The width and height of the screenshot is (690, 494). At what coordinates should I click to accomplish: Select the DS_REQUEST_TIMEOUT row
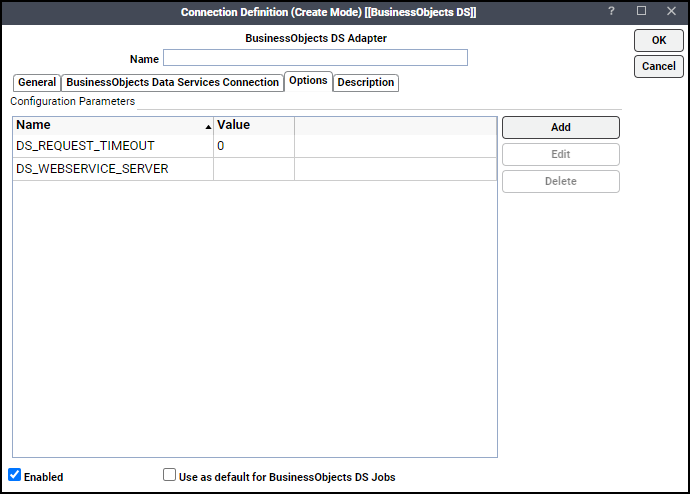[255, 146]
